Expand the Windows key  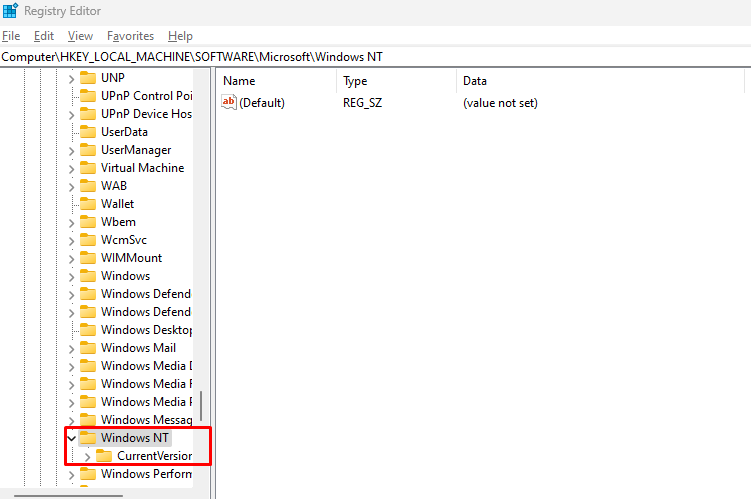coord(71,277)
